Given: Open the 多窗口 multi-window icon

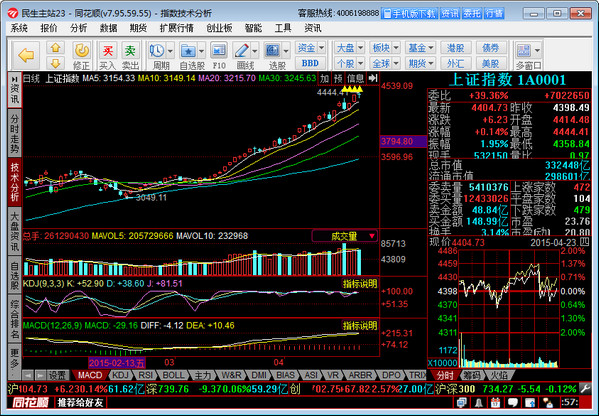Looking at the screenshot, I should 523,51.
